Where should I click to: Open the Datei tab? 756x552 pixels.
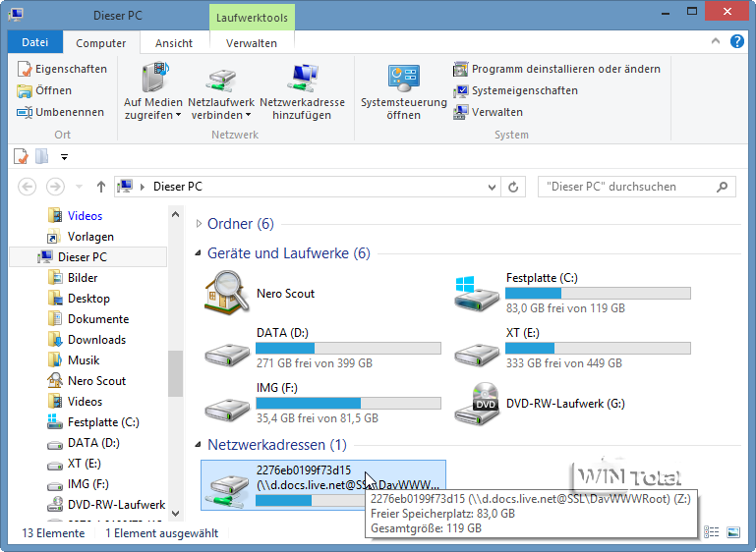click(34, 42)
